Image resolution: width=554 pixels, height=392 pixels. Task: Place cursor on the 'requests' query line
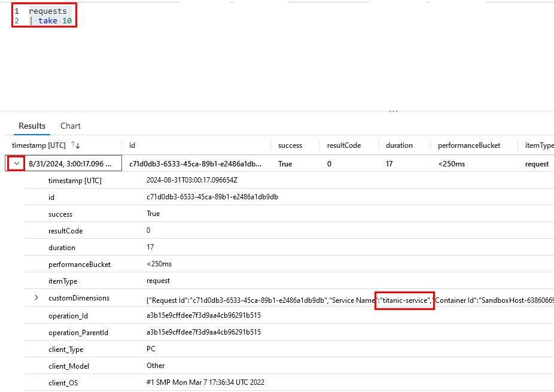(x=48, y=11)
